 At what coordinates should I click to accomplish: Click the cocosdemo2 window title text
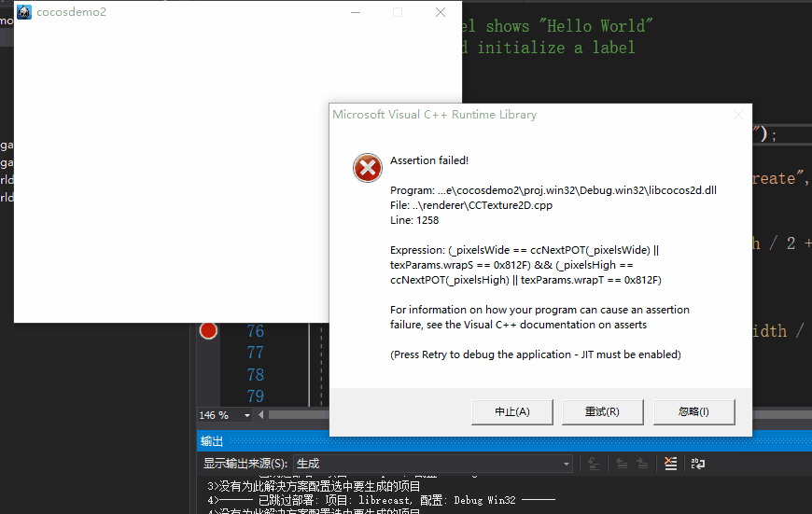pos(72,12)
